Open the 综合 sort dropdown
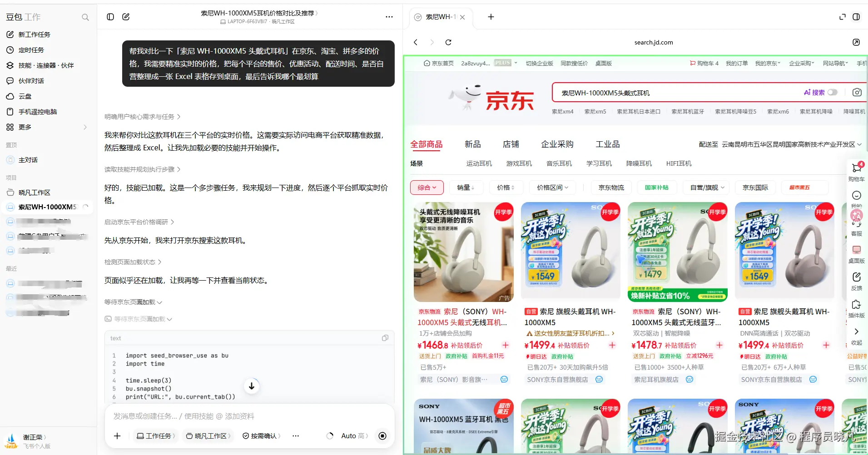This screenshot has height=455, width=868. point(427,188)
